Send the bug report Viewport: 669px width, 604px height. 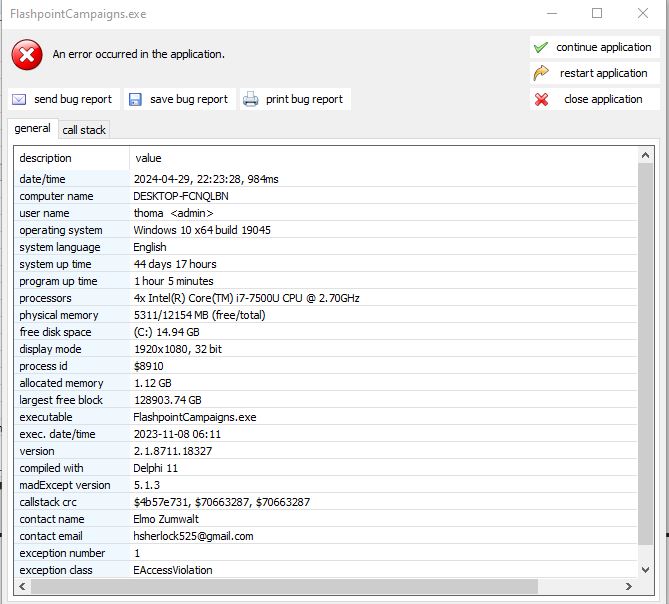coord(64,99)
